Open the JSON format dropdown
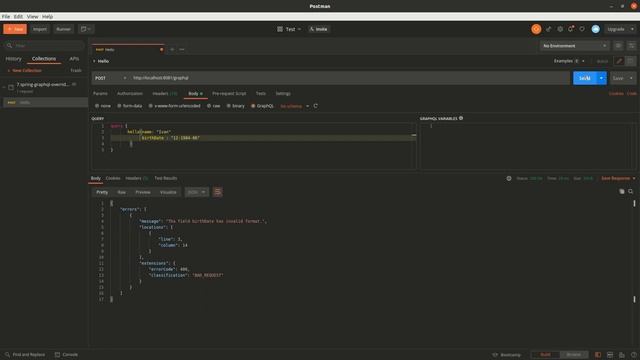Screen dimensions: 640x360 [197, 192]
